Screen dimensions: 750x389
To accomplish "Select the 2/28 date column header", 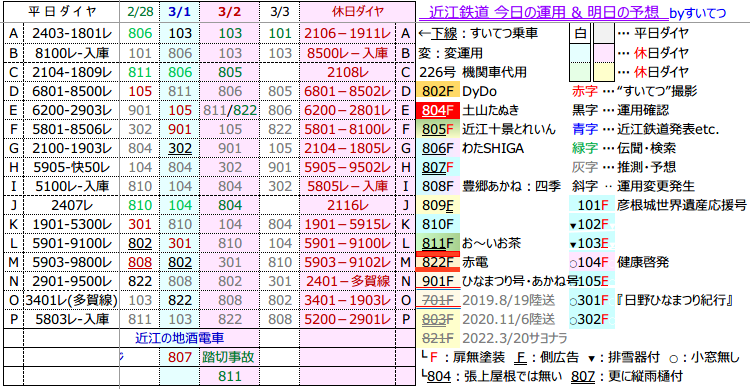I will coord(140,12).
